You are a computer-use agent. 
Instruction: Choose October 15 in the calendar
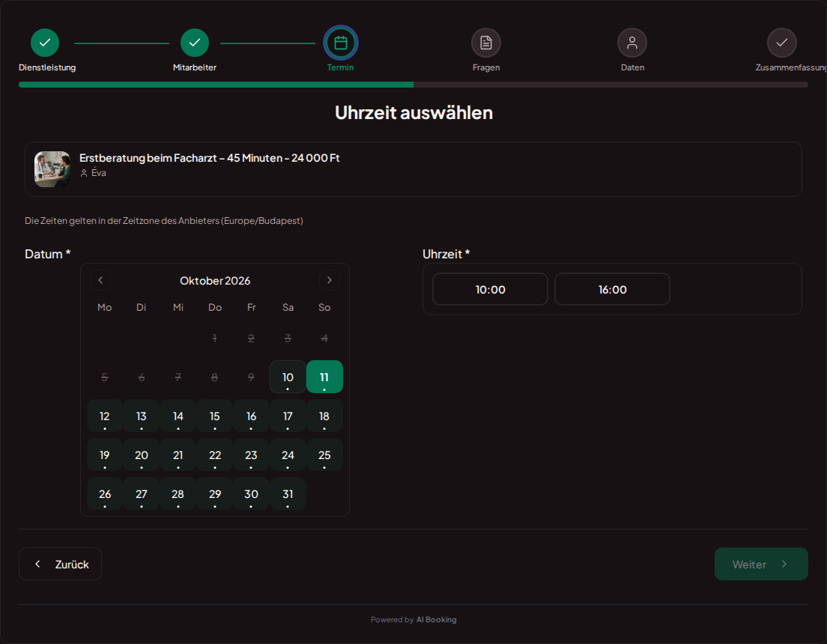click(x=215, y=416)
